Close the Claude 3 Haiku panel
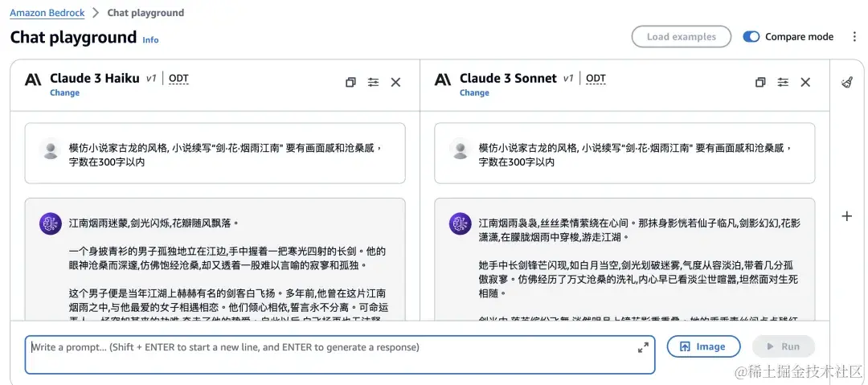Viewport: 868px width, 385px height. click(395, 82)
